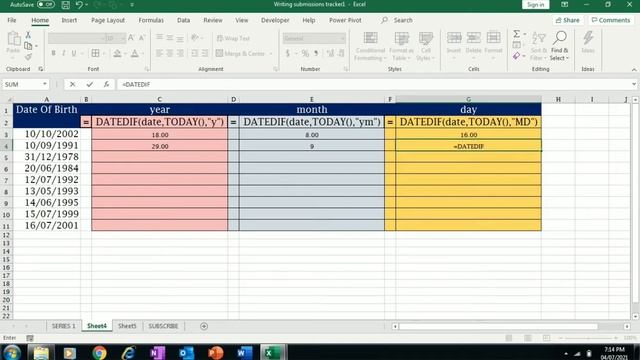Toggle Percent style button

click(305, 53)
